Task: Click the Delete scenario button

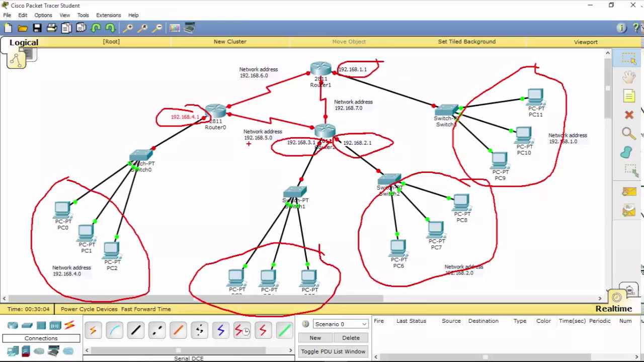Action: coord(351,338)
